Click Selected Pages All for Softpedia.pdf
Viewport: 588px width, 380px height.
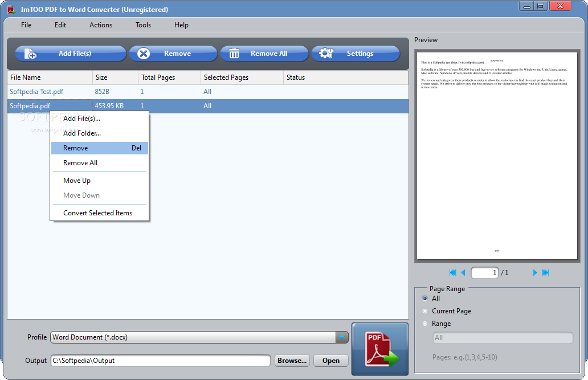(x=207, y=106)
